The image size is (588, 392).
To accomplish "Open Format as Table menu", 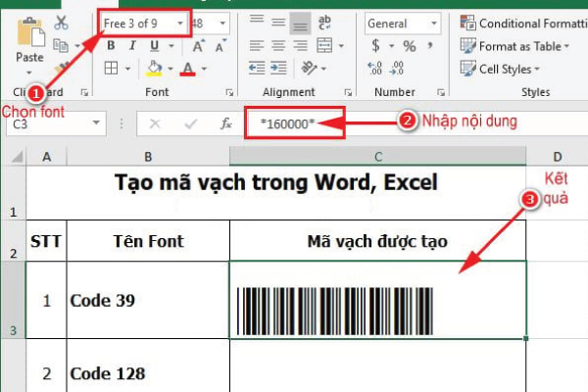I will pos(514,46).
